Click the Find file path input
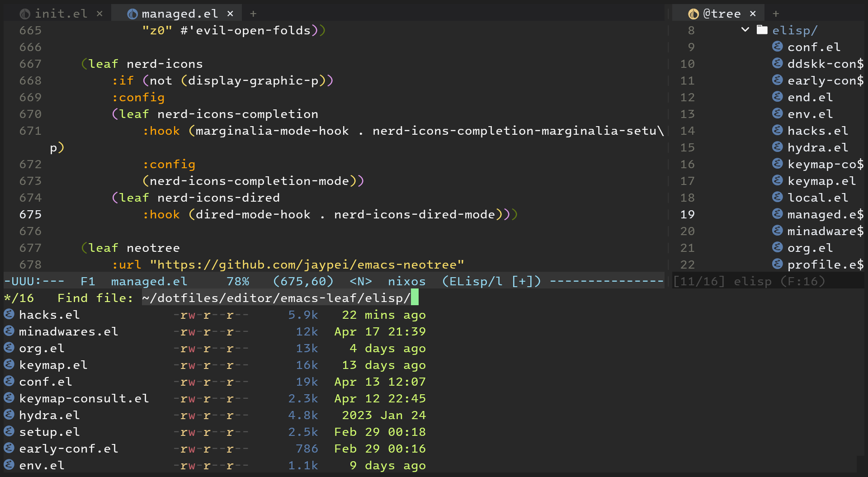The height and width of the screenshot is (477, 868). (280, 298)
